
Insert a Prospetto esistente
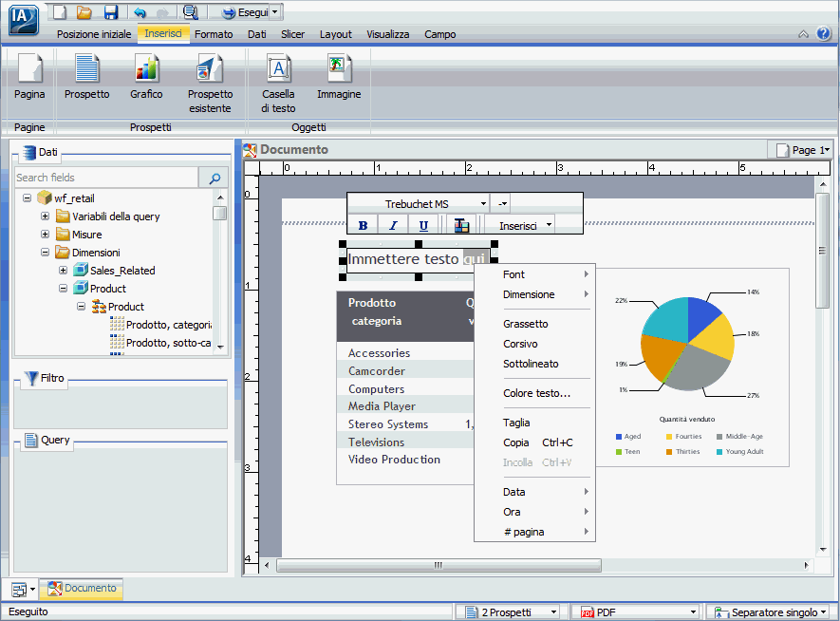click(x=210, y=84)
